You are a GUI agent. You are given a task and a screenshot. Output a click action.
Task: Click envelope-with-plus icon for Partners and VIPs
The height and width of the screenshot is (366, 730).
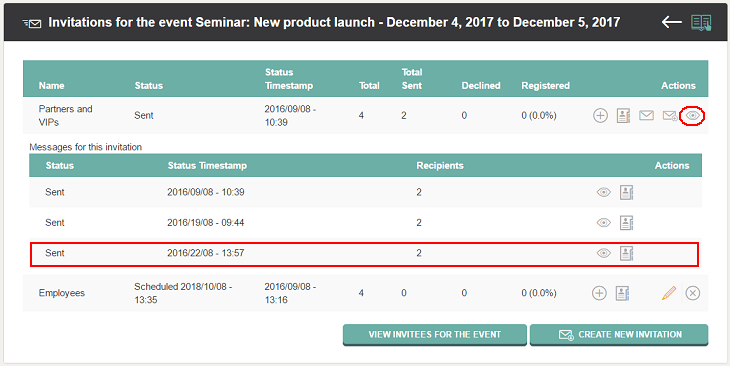670,115
